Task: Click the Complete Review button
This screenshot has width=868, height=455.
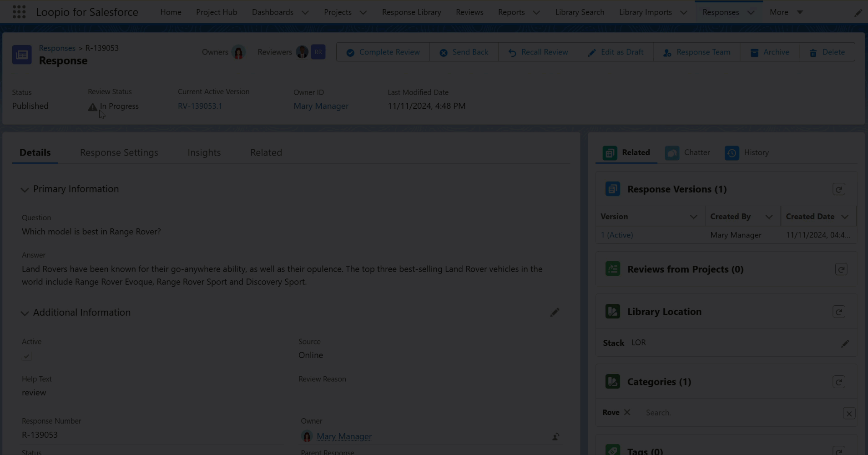Action: [383, 52]
